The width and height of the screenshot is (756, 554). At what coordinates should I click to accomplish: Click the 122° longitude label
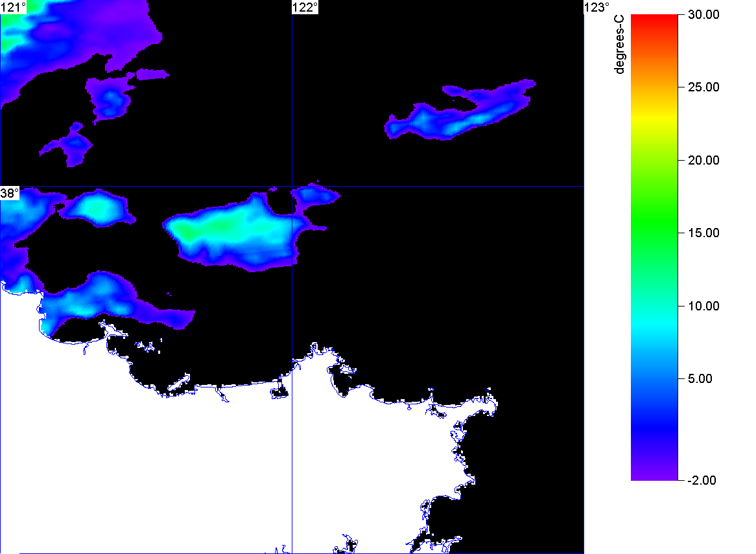tap(305, 7)
